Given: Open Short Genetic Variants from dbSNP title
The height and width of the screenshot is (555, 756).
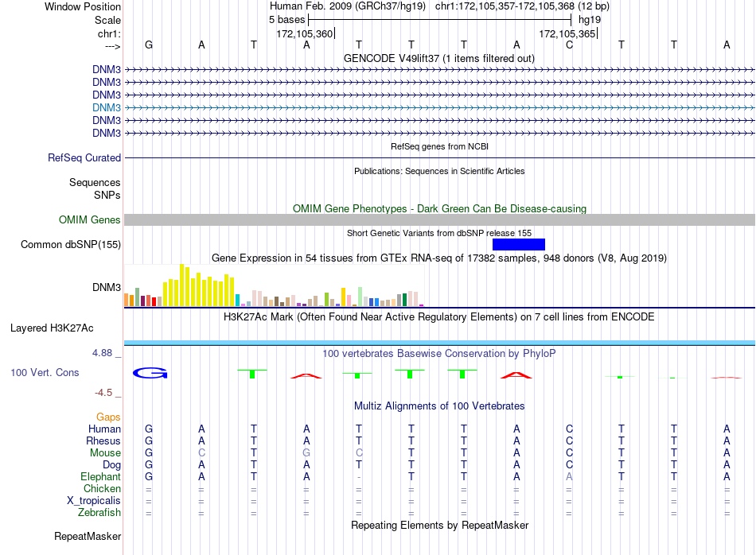Looking at the screenshot, I should (439, 233).
